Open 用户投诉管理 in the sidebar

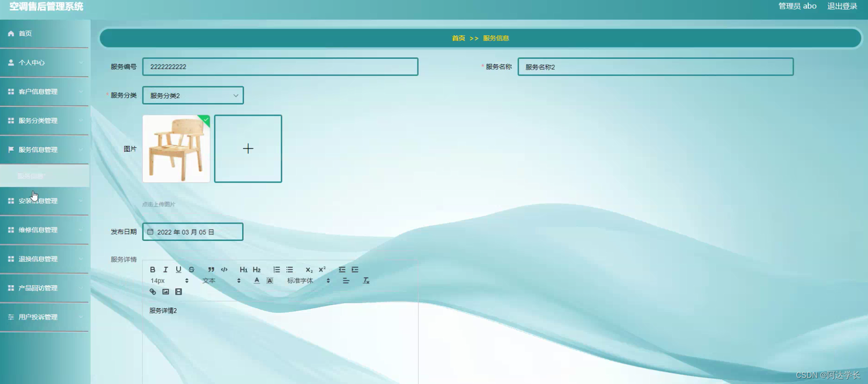point(45,317)
